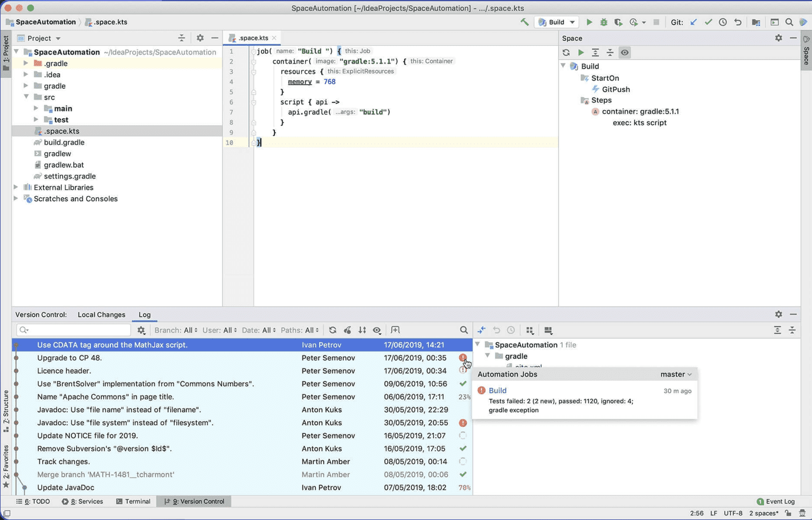The height and width of the screenshot is (520, 812).
Task: Refresh the Space panel jobs
Action: pyautogui.click(x=566, y=53)
